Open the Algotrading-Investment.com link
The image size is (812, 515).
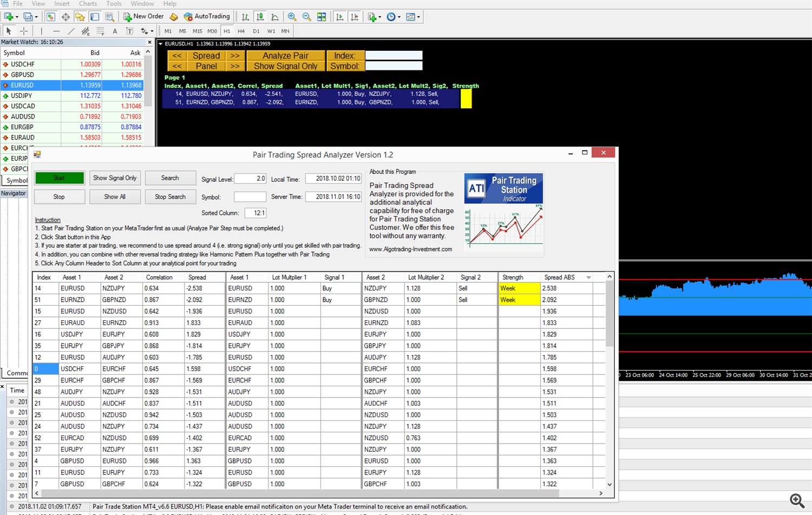pos(410,249)
